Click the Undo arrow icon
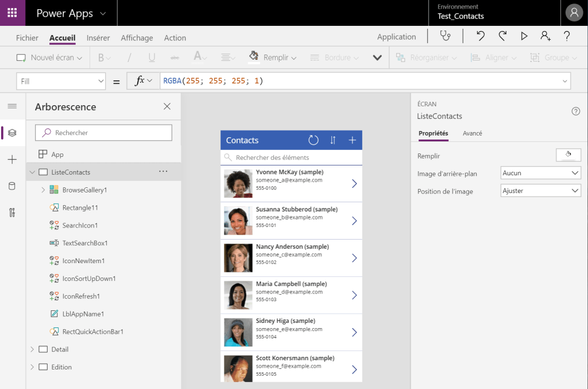 481,36
